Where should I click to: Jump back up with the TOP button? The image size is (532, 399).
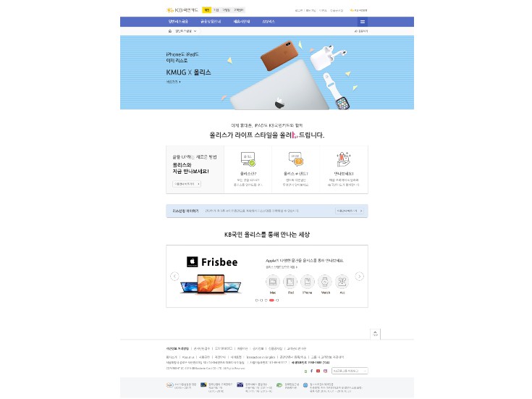(x=375, y=334)
